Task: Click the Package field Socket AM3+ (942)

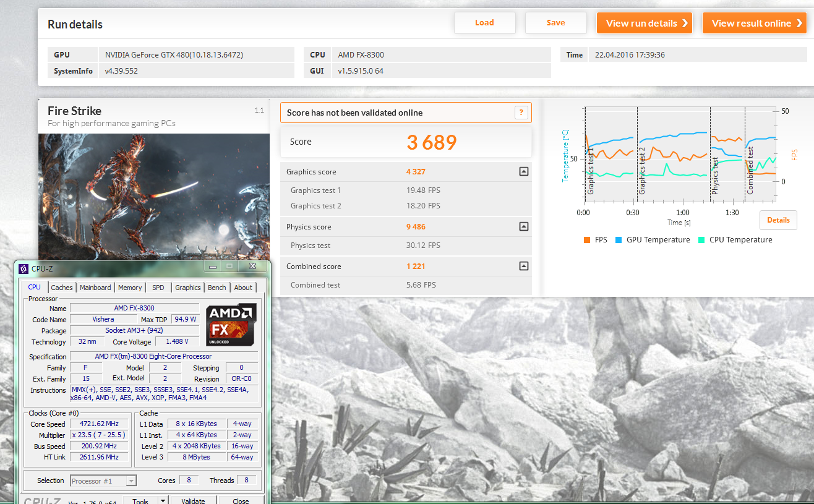Action: pos(134,330)
